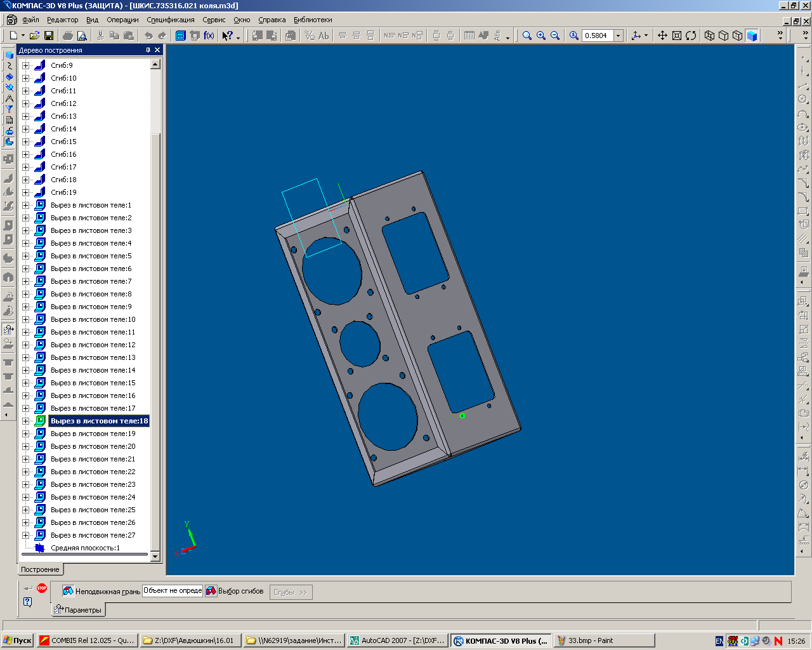Image resolution: width=812 pixels, height=650 pixels.
Task: Open the Файл menu
Action: (30, 20)
